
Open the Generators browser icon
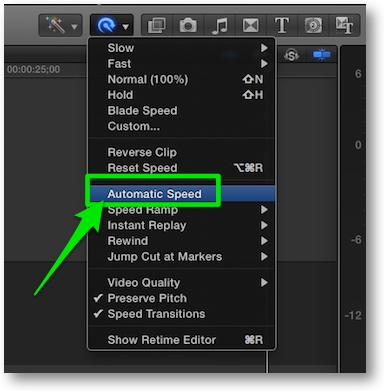point(313,25)
